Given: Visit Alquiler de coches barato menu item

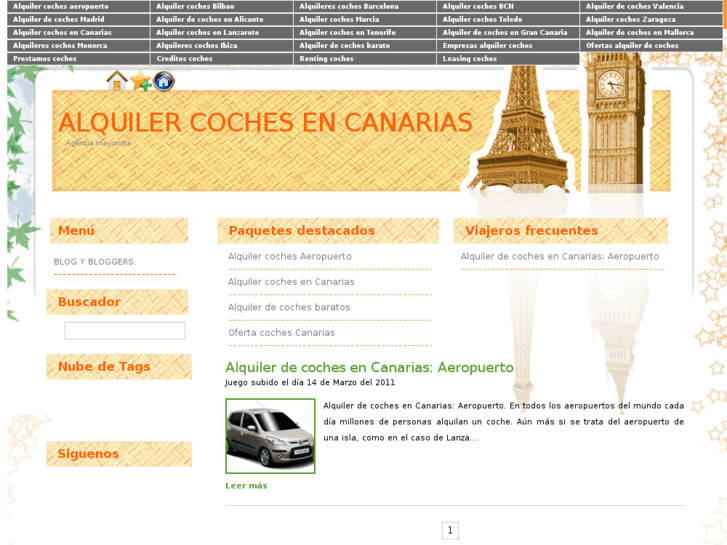Looking at the screenshot, I should (344, 45).
